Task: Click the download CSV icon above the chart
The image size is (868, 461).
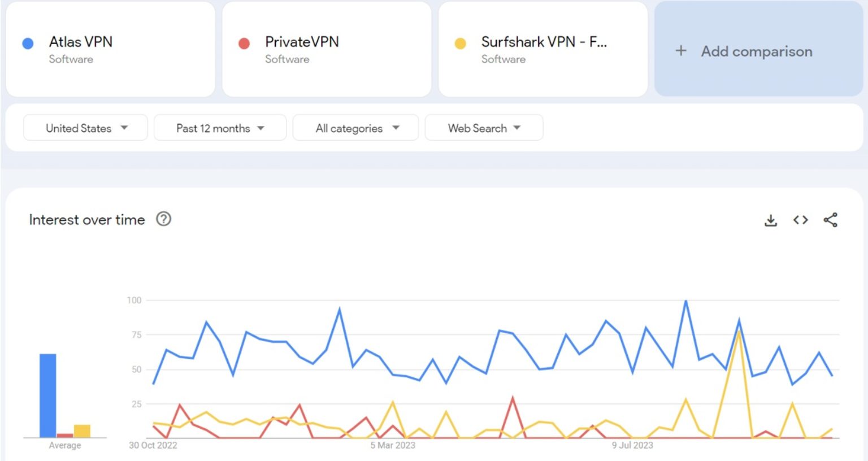Action: pos(771,220)
